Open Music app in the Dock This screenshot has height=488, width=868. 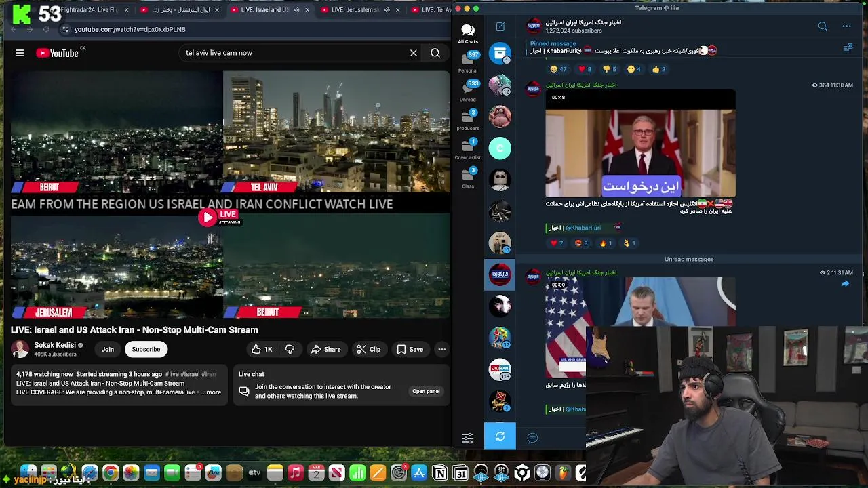tap(295, 473)
